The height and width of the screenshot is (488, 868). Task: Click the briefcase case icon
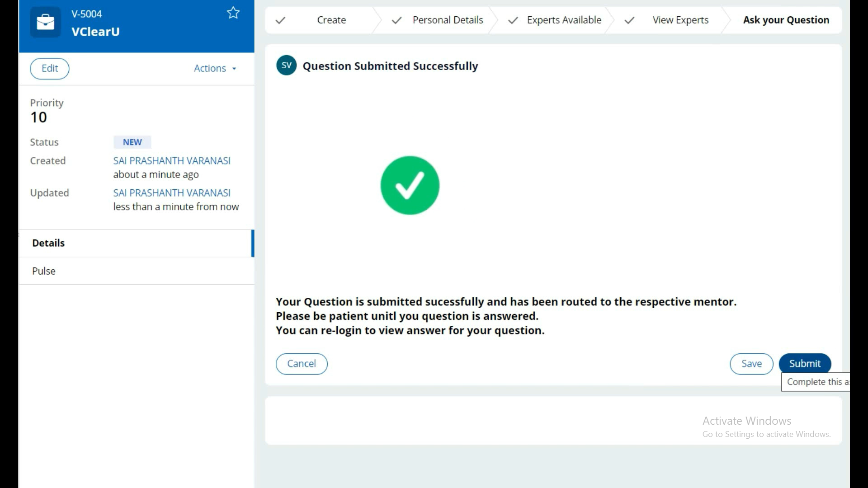(x=45, y=22)
